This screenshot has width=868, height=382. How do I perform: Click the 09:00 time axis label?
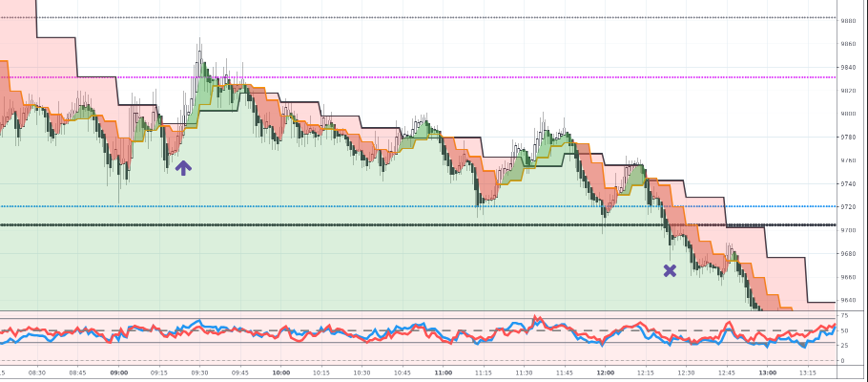119,372
